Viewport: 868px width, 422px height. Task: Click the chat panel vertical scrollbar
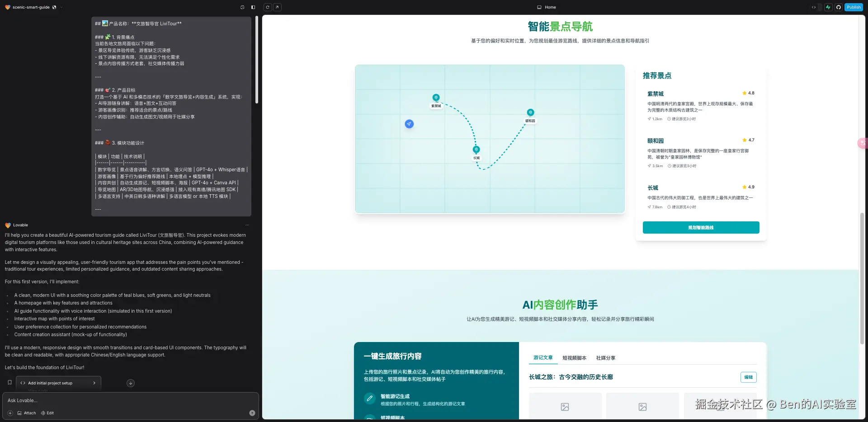pos(257,60)
